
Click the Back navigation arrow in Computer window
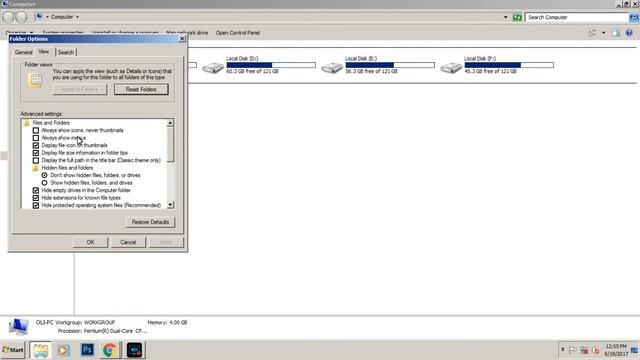pos(8,17)
